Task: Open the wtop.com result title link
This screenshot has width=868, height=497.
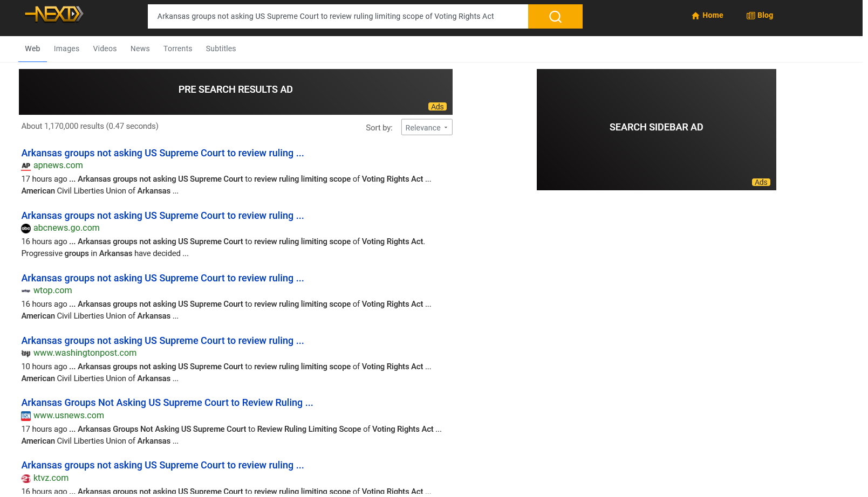Action: (162, 278)
